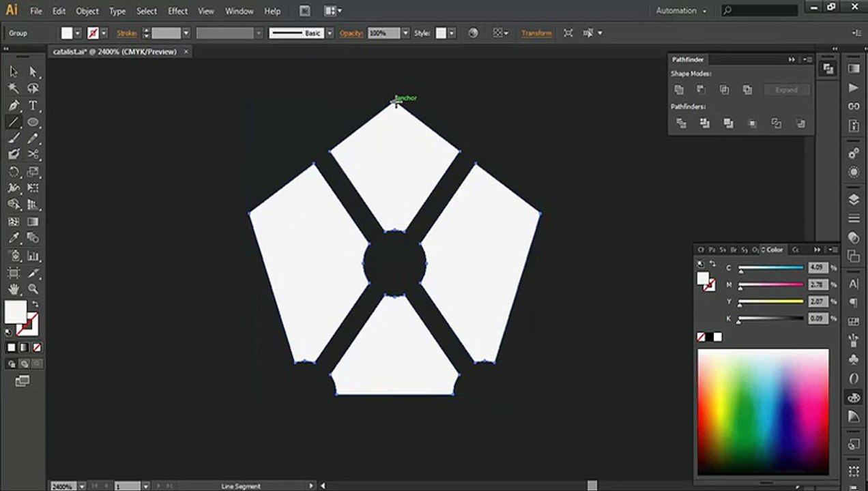Click the disabled Pathfinder Expand button
Screen dimensions: 868x491
click(786, 90)
